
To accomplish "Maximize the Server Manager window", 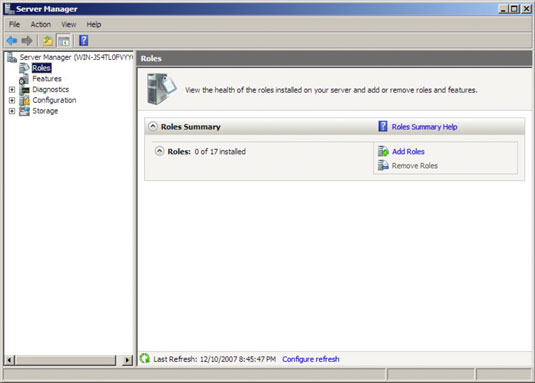I will [x=514, y=9].
